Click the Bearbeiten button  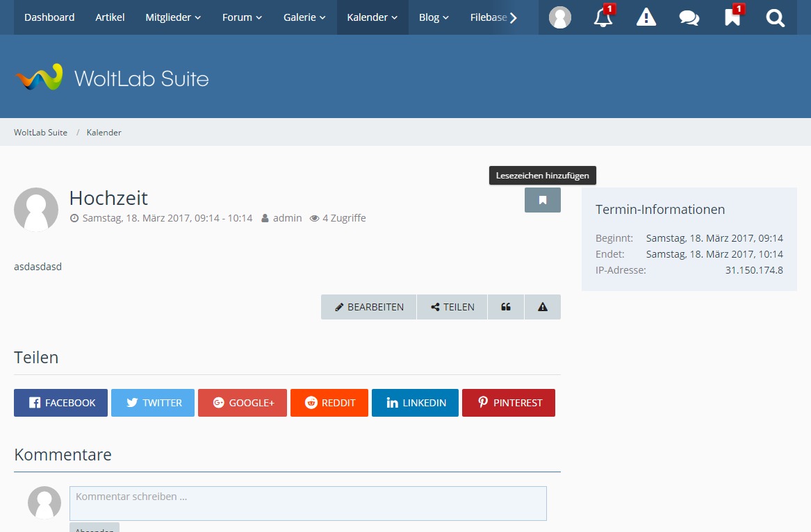coord(369,307)
